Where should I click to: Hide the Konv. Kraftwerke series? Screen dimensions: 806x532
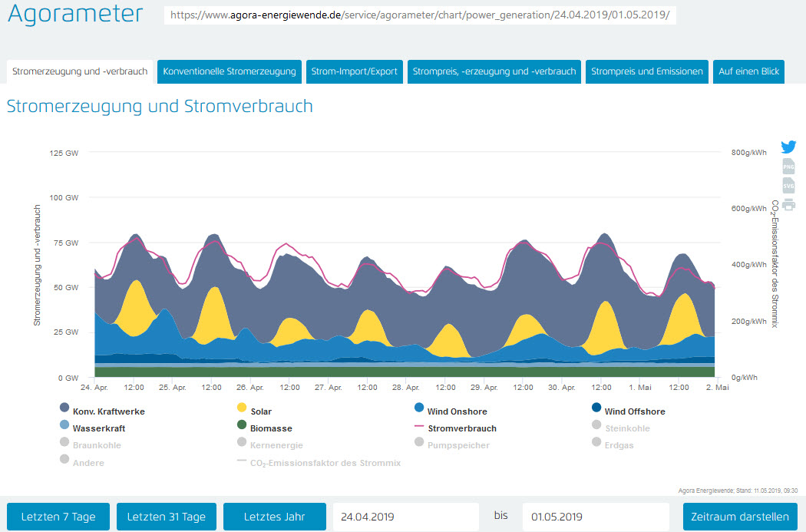tap(108, 411)
